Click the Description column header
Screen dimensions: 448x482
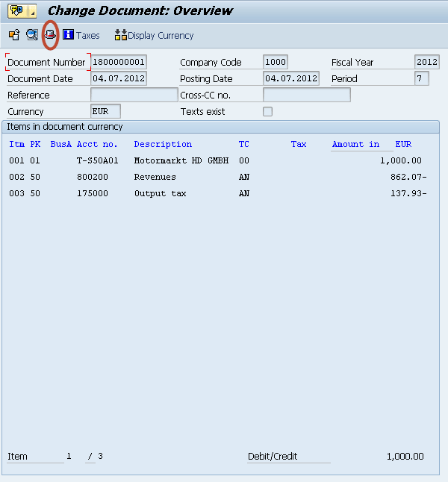coord(163,144)
